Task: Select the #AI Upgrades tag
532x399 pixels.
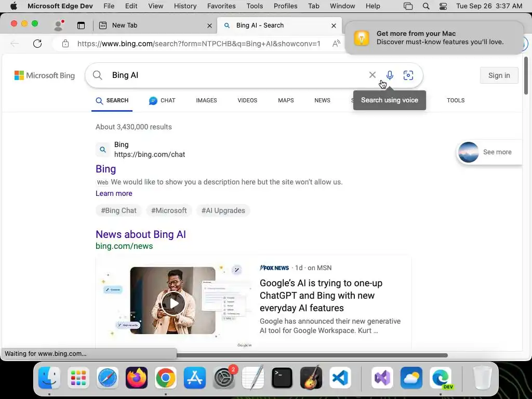Action: (223, 210)
